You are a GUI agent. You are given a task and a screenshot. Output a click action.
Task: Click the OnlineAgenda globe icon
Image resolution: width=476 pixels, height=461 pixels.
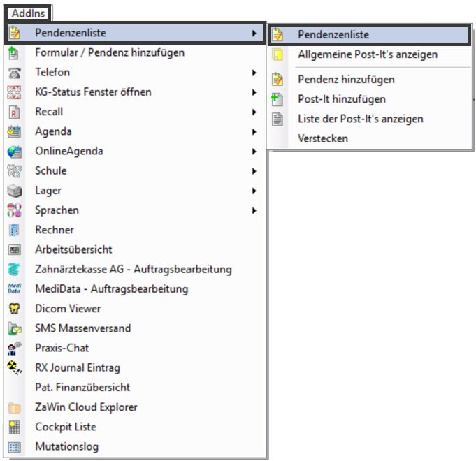click(14, 152)
